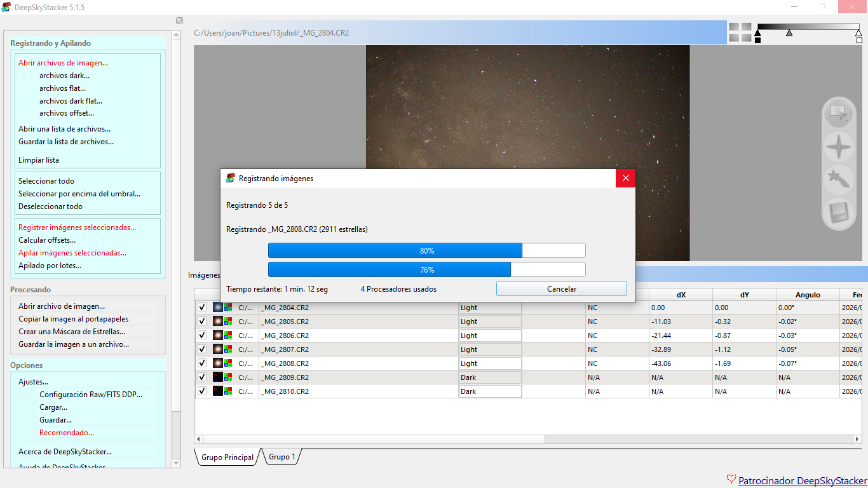Click Limpiar lista in the sidebar
The height and width of the screenshot is (488, 868).
[39, 160]
